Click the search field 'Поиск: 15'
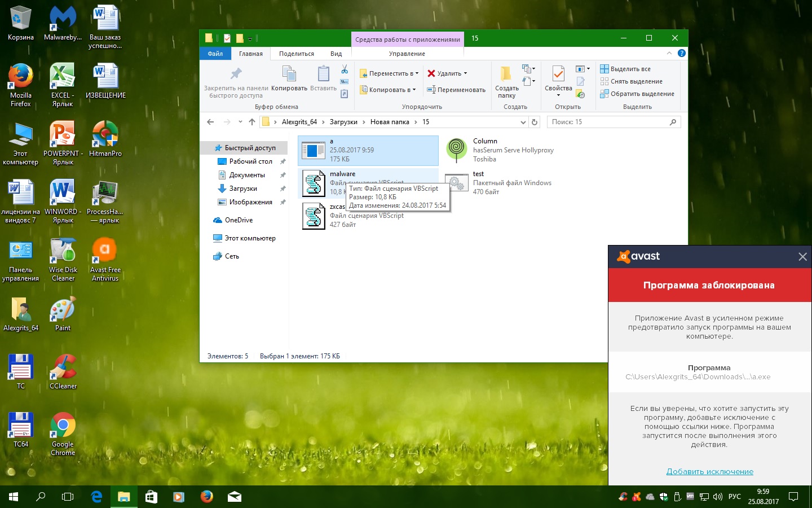This screenshot has width=812, height=508. [608, 122]
